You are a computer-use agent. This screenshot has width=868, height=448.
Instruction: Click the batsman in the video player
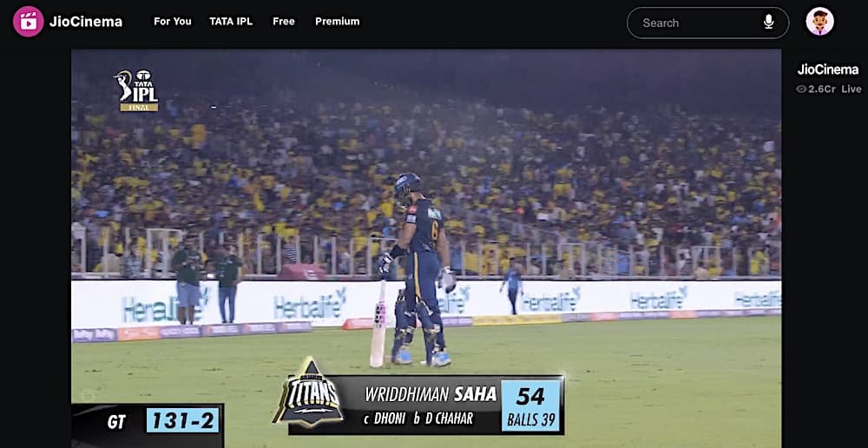418,270
